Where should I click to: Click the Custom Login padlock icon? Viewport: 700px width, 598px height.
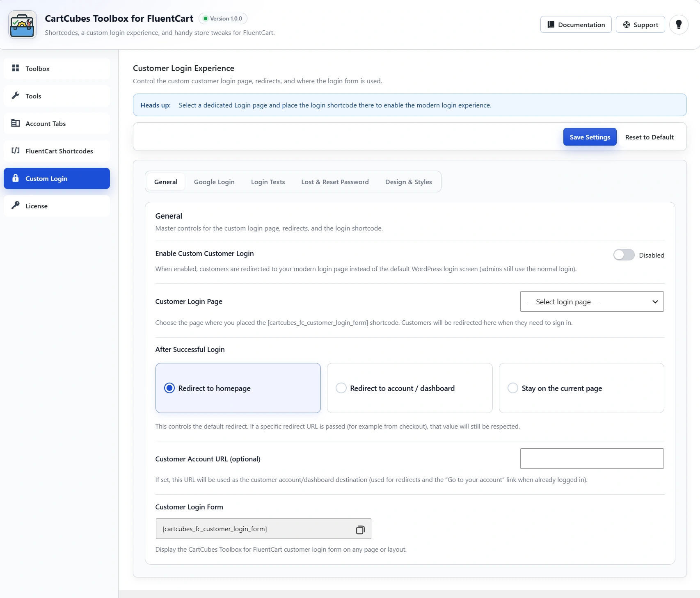point(16,178)
